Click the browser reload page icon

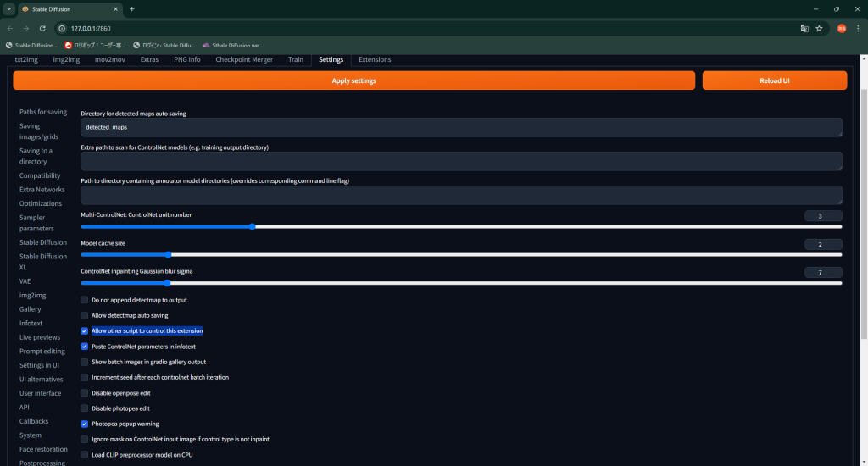coord(42,28)
